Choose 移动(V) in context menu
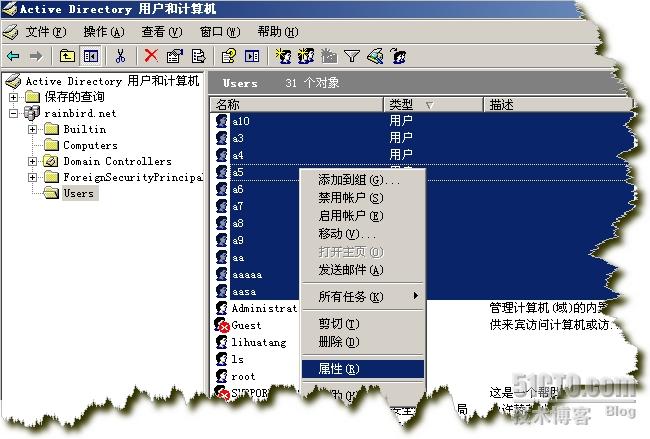650x439 pixels. pyautogui.click(x=363, y=234)
